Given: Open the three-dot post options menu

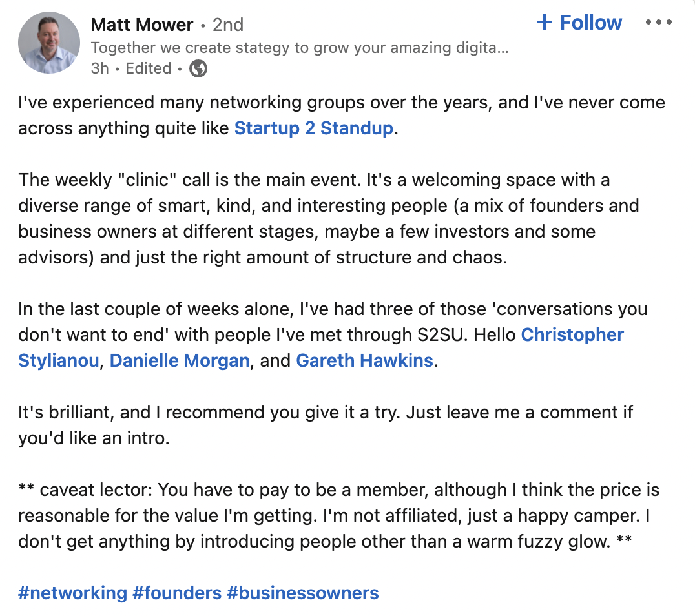Looking at the screenshot, I should (658, 22).
